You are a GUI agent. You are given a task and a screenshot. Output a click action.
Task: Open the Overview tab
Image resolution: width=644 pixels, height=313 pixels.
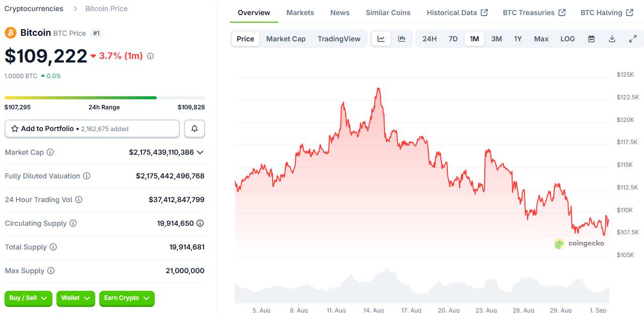(254, 13)
